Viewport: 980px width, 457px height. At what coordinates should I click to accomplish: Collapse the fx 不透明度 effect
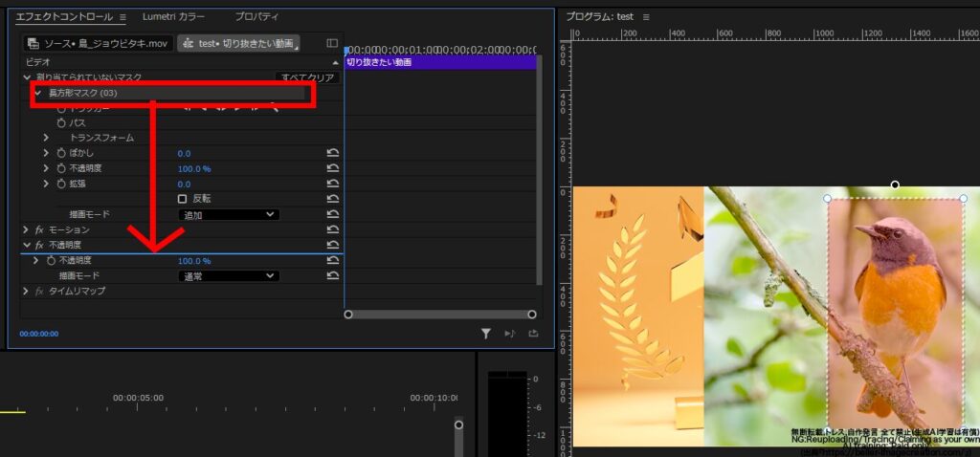pyautogui.click(x=26, y=246)
